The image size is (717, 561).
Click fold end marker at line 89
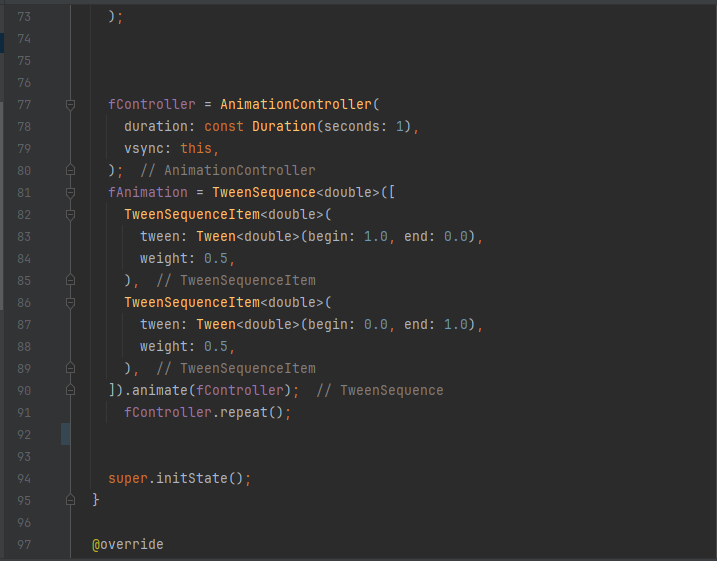[70, 369]
